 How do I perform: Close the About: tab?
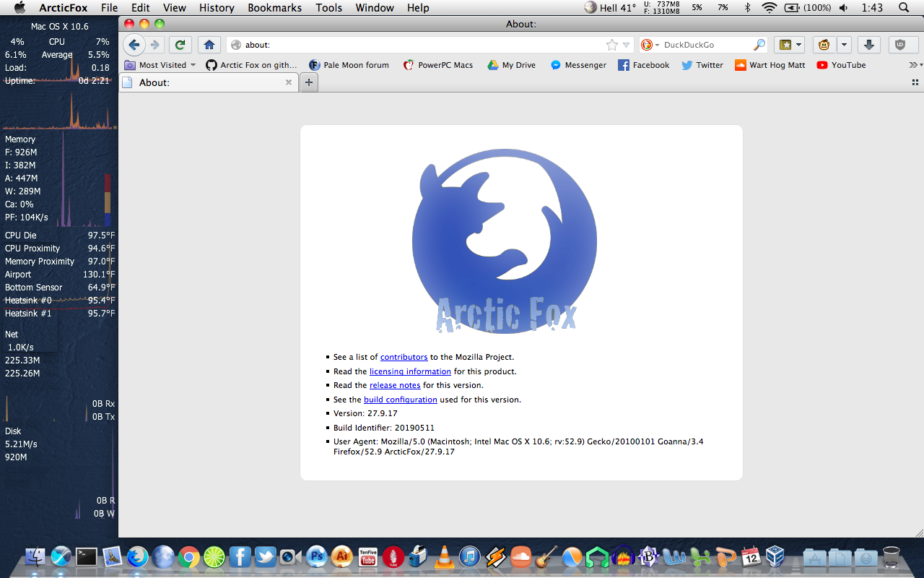pyautogui.click(x=289, y=82)
